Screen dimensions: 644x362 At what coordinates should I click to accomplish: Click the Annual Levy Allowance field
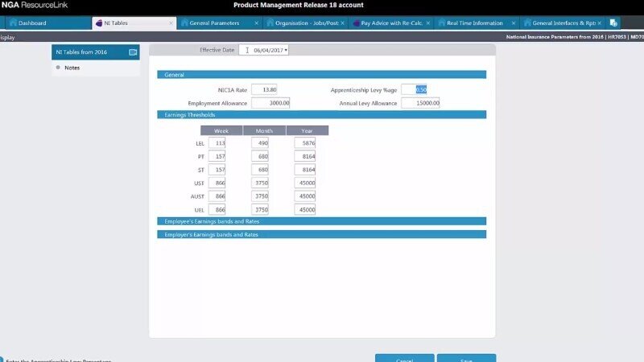click(420, 103)
